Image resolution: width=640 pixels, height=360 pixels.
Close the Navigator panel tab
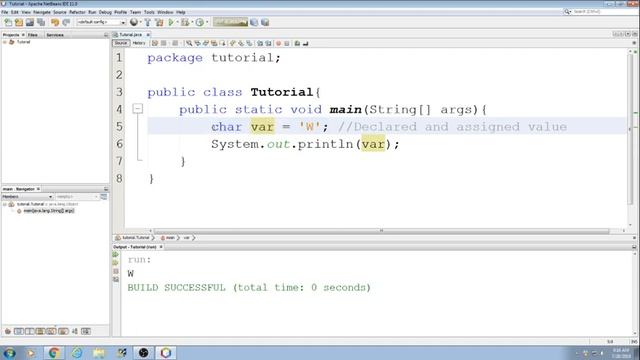click(38, 189)
